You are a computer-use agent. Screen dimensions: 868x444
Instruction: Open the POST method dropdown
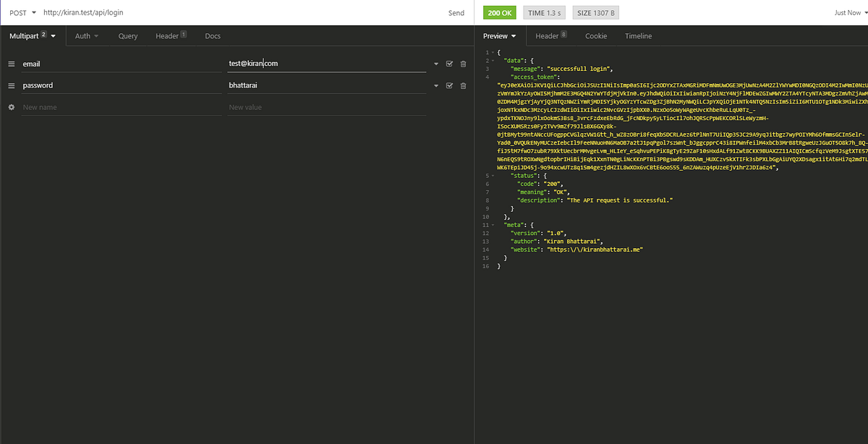22,12
